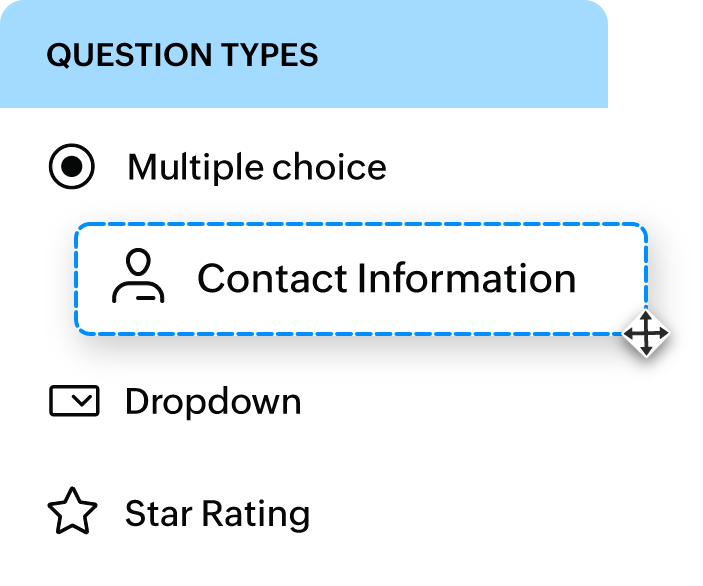Click the Multiple choice radio button icon
Image resolution: width=703 pixels, height=586 pixels.
coord(72,167)
